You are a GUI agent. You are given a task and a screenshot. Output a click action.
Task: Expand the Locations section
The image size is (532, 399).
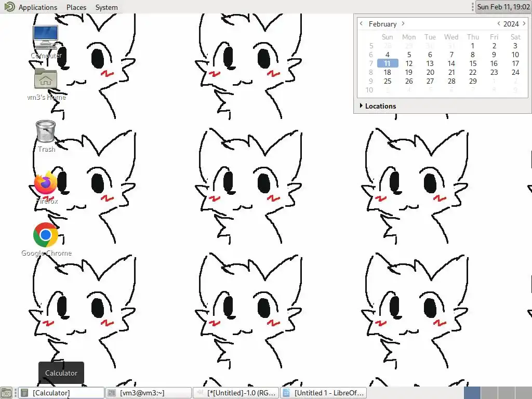coord(378,106)
